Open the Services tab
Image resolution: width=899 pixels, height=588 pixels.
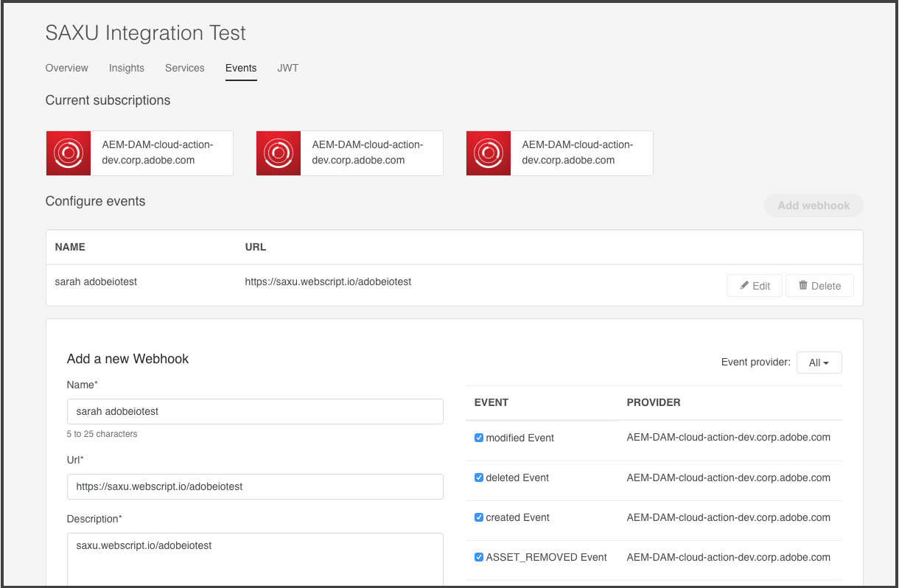(185, 68)
